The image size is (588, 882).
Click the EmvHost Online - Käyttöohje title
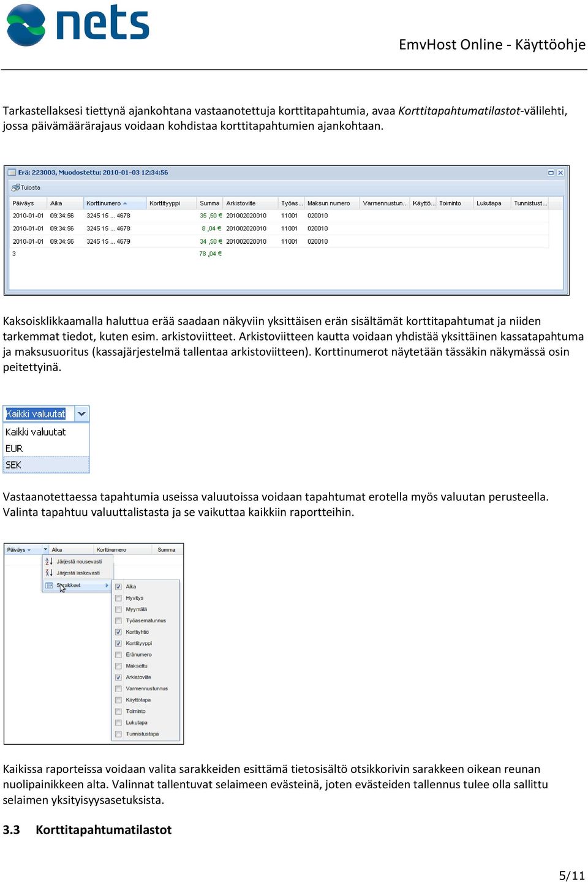point(492,45)
